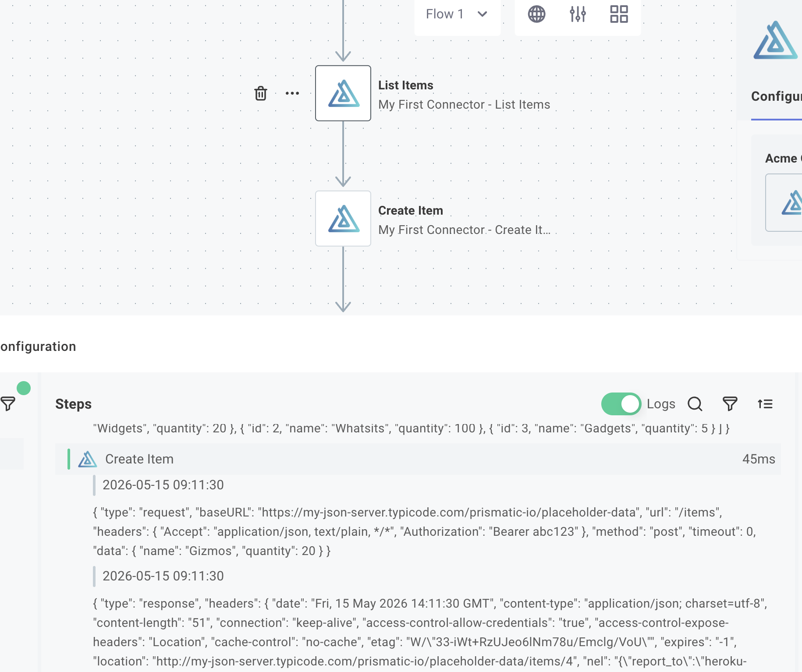Viewport: 802px width, 672px height.
Task: Click the Steps heading
Action: coord(73,404)
